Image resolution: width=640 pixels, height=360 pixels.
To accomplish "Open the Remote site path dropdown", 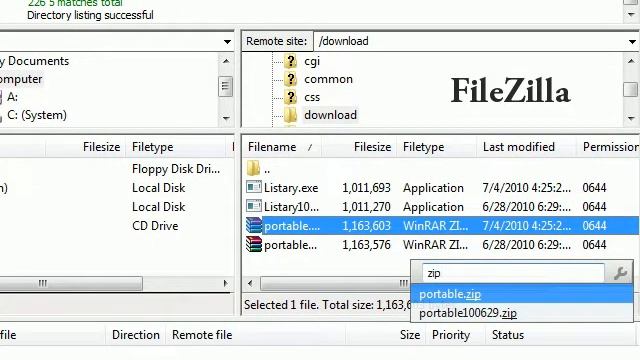I will pyautogui.click(x=632, y=41).
